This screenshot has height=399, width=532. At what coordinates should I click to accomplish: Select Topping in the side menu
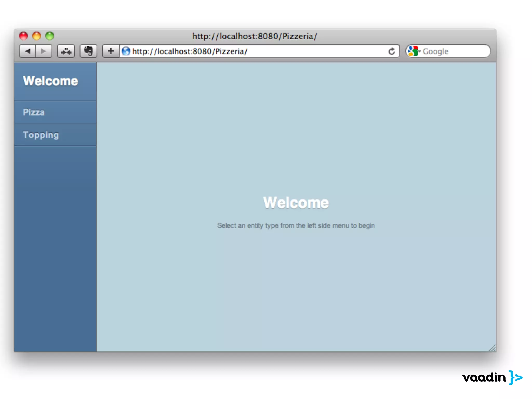pyautogui.click(x=55, y=135)
